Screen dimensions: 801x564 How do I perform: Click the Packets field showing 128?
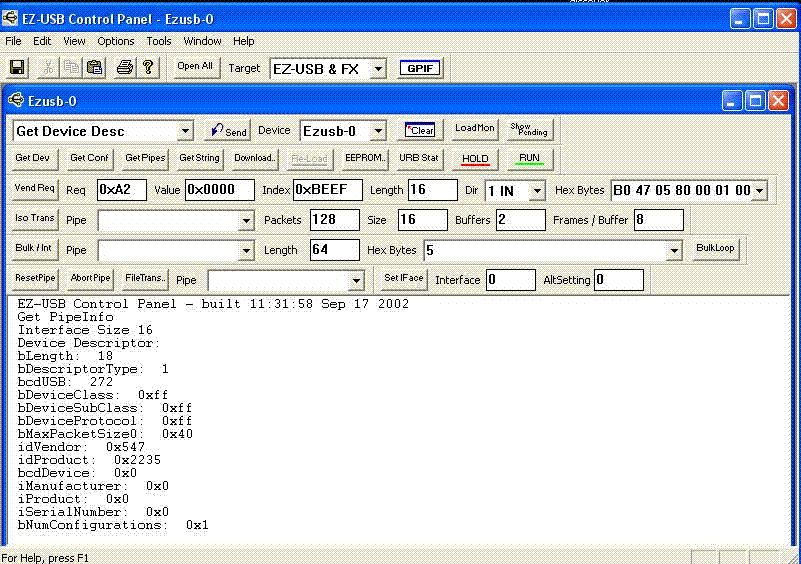click(x=334, y=220)
